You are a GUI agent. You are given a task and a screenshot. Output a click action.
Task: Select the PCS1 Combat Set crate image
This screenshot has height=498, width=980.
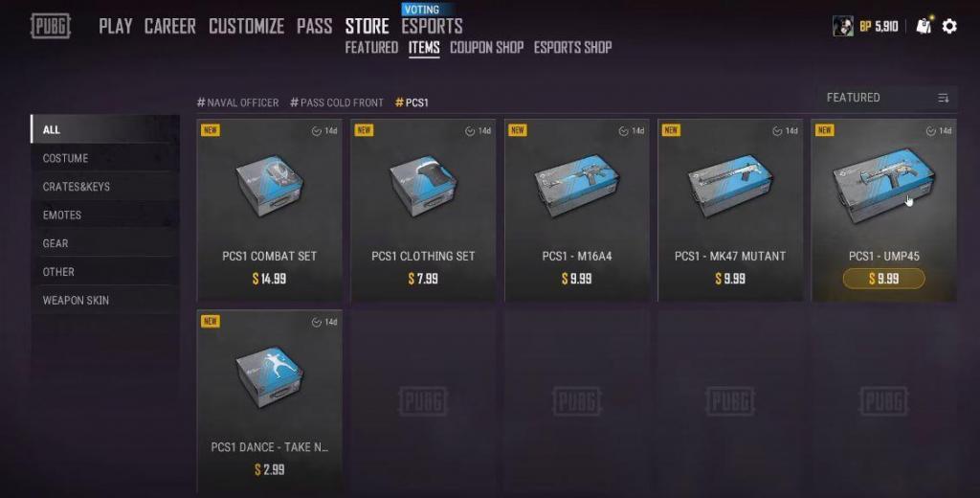(x=269, y=186)
